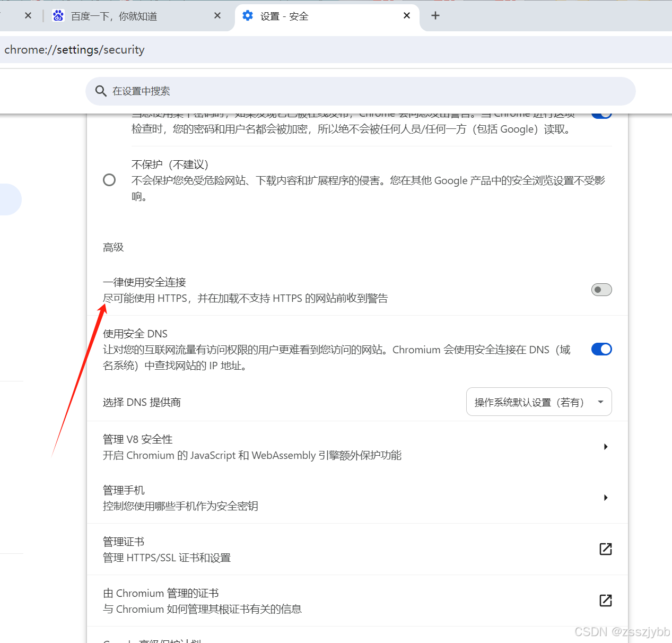This screenshot has width=672, height=643.
Task: Click inside the 在设置中搜索 search field
Action: point(318,91)
